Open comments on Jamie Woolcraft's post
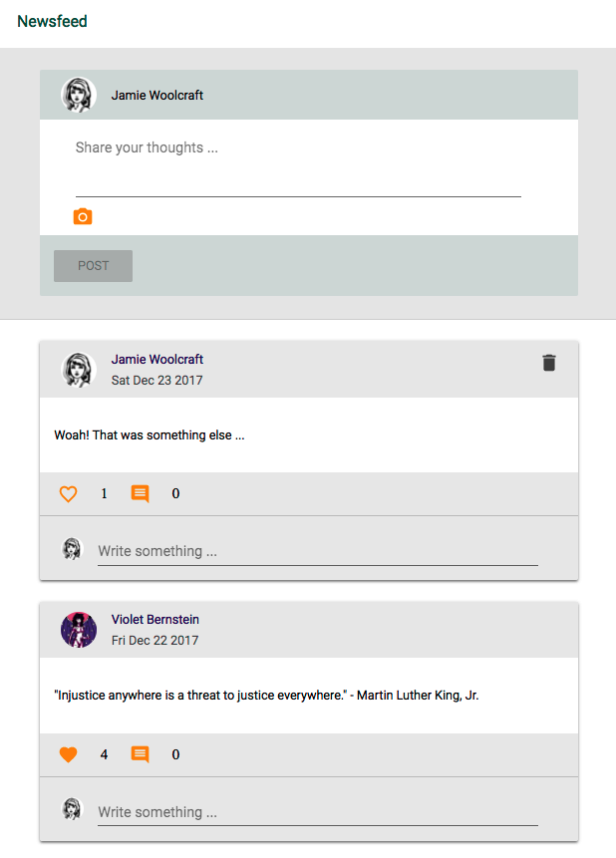616x858 pixels. point(141,493)
